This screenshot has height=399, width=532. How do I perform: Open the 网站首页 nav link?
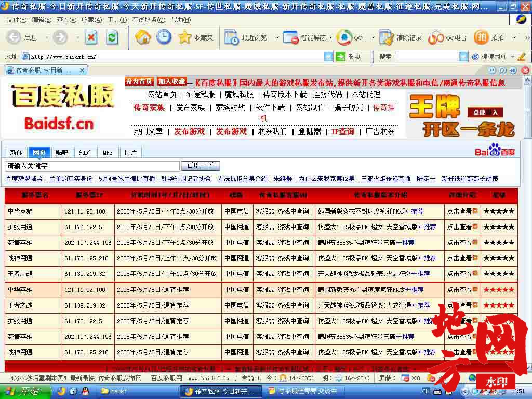(162, 95)
